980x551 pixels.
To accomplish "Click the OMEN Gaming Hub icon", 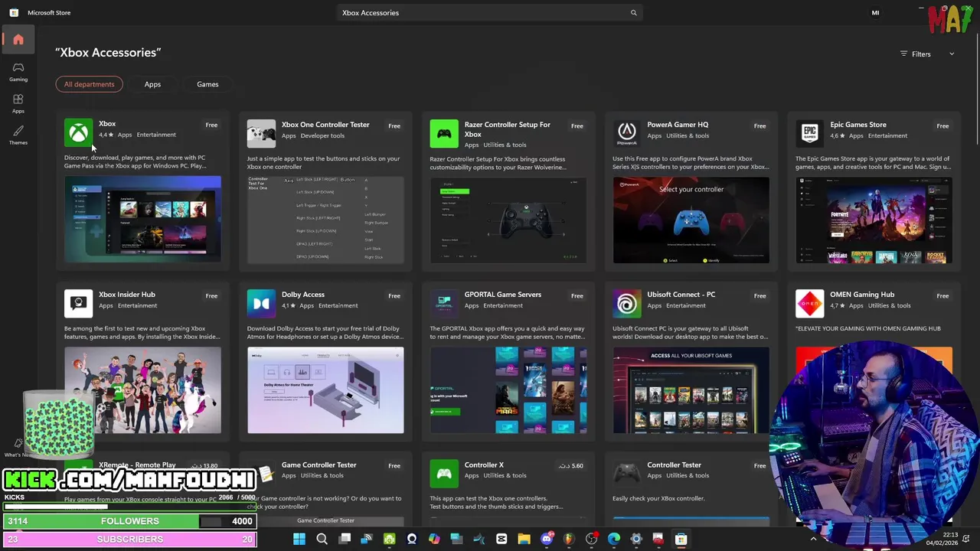I will (809, 303).
